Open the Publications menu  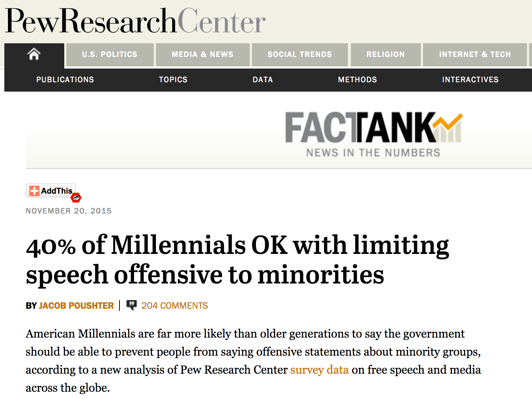pyautogui.click(x=65, y=80)
